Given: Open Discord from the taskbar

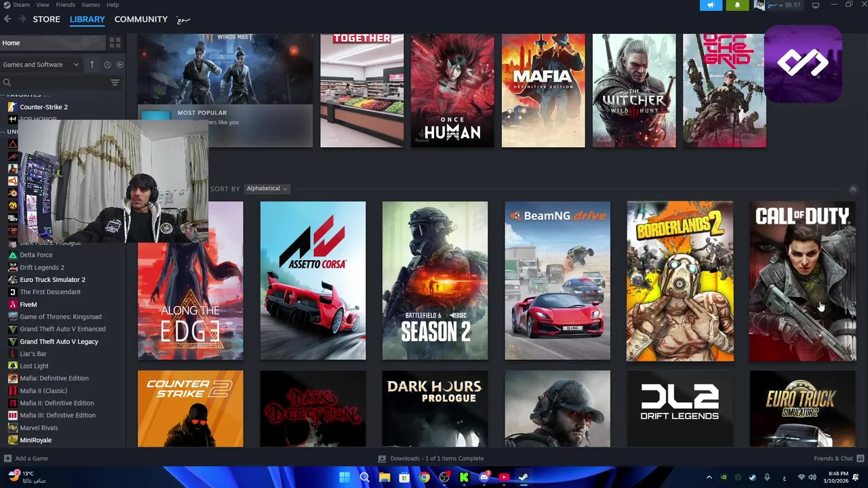Looking at the screenshot, I should click(x=484, y=477).
